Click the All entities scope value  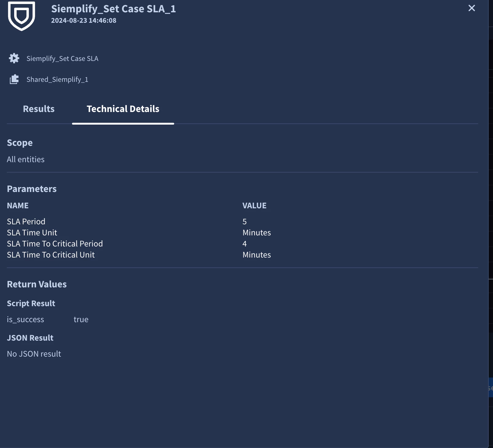pos(26,159)
